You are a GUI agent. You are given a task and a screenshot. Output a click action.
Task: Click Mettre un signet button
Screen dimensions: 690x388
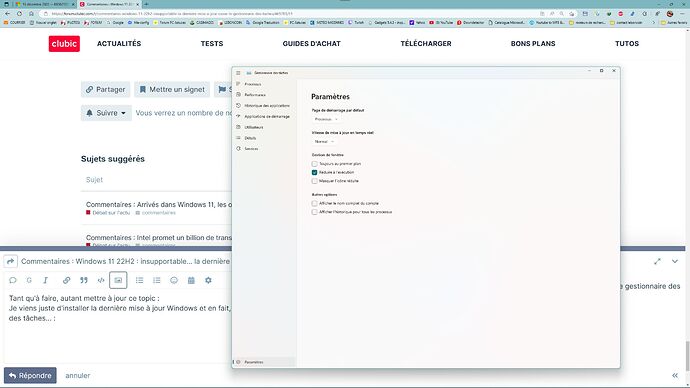coord(172,89)
